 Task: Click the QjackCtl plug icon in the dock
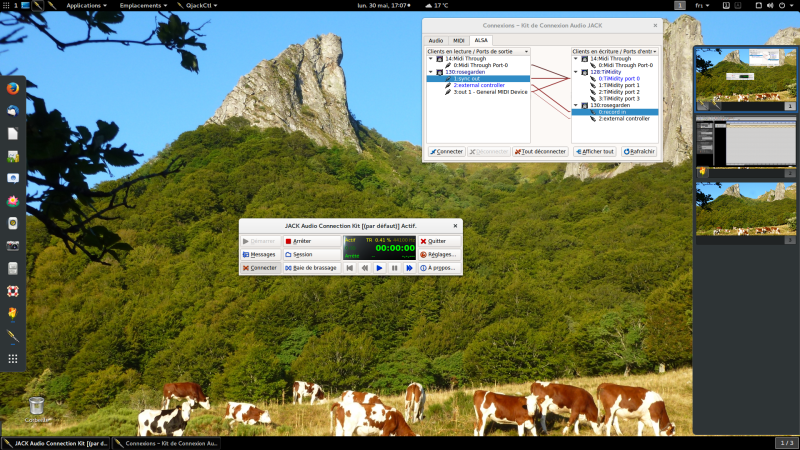(x=13, y=336)
